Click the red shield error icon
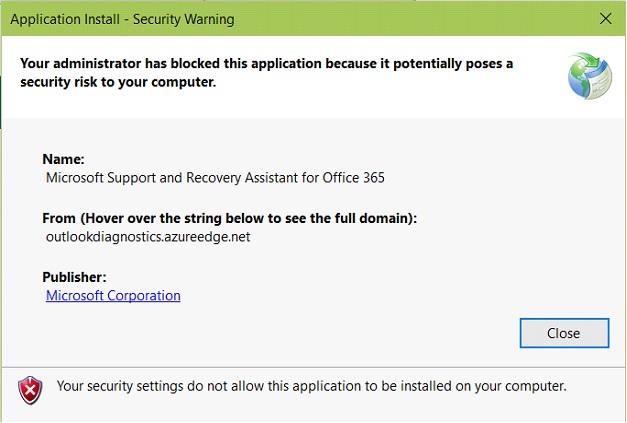Screen dimensions: 627x423 31,388
